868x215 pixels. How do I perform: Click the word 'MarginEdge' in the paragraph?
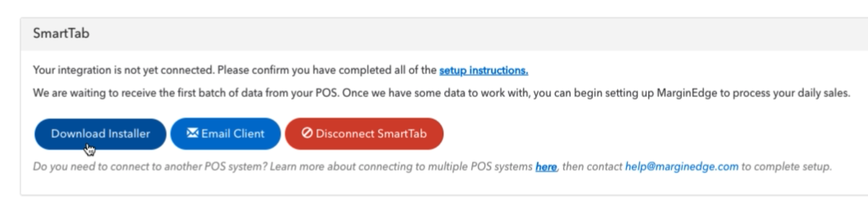point(687,93)
